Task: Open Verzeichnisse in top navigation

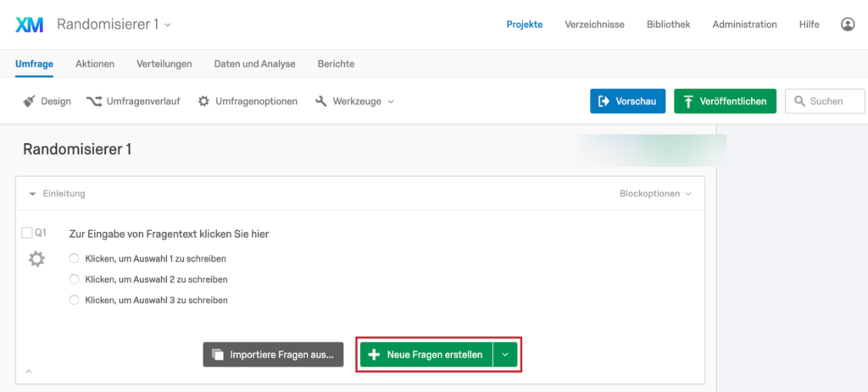Action: (594, 25)
